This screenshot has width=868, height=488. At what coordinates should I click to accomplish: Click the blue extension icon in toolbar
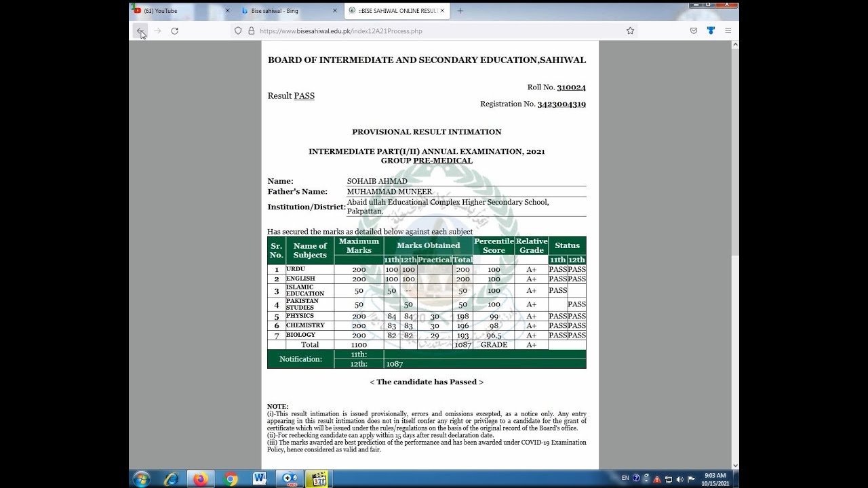(711, 30)
